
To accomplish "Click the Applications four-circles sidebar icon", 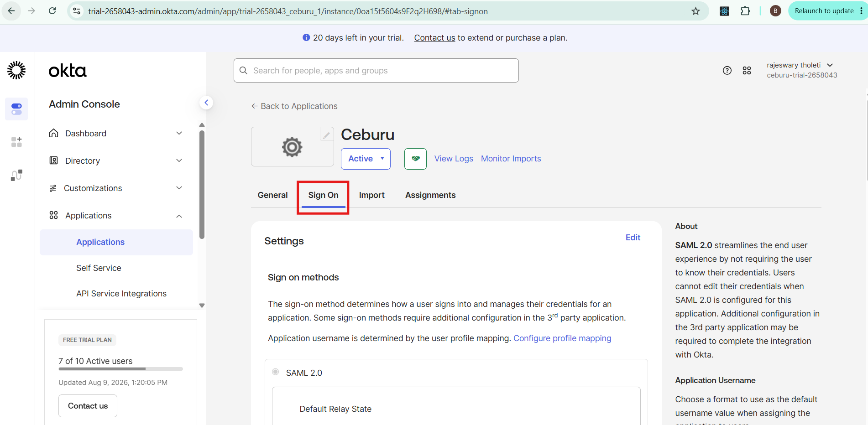I will [54, 215].
